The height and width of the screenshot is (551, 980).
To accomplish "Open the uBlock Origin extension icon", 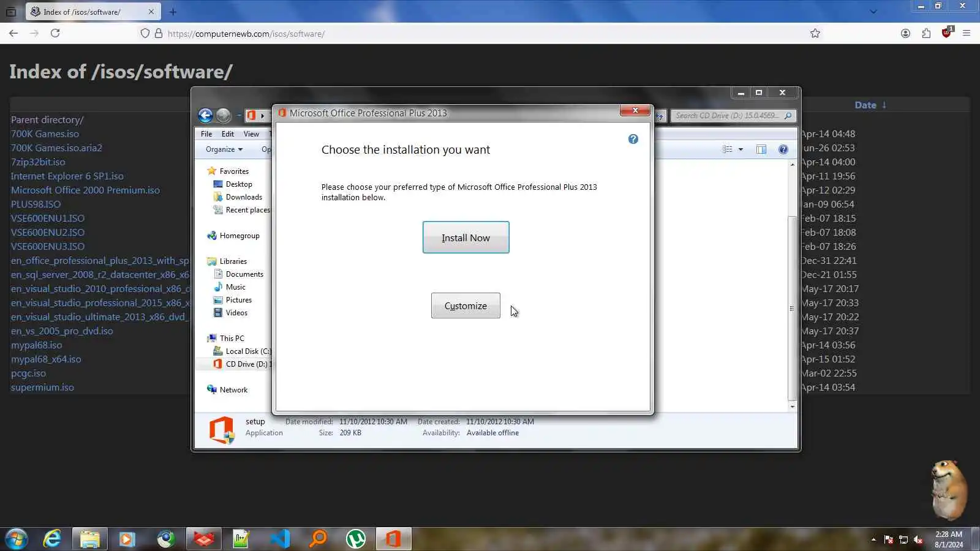I will tap(947, 33).
